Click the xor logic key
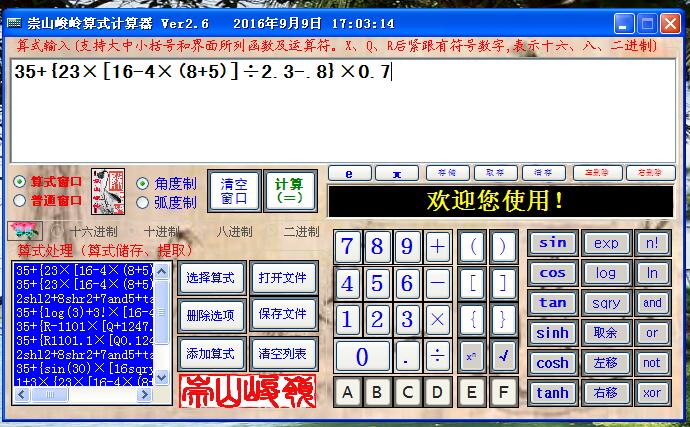690x427 pixels. coord(652,393)
